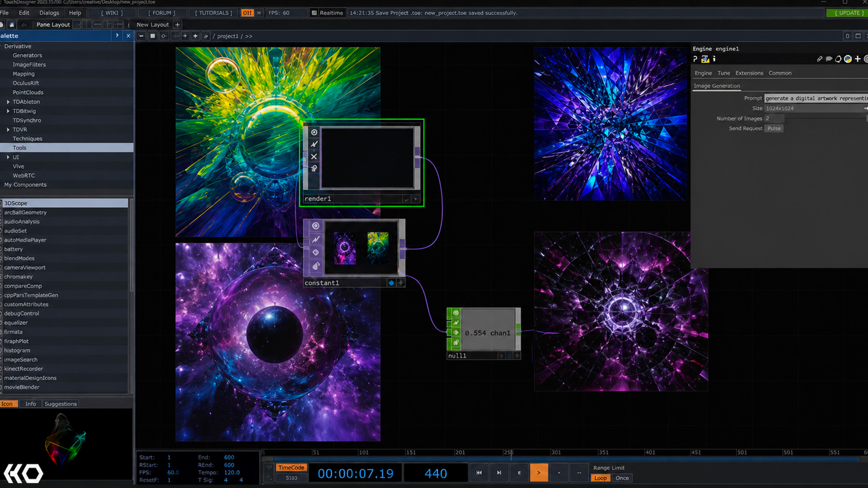Viewport: 868px width, 488px height.
Task: Toggle the O|I power button in top bar
Action: pos(247,13)
